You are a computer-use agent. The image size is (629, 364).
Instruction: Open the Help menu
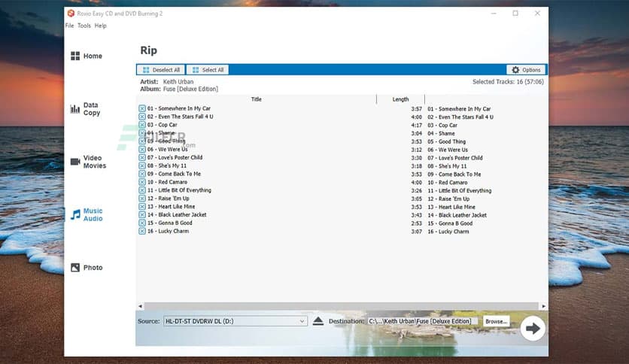[100, 26]
